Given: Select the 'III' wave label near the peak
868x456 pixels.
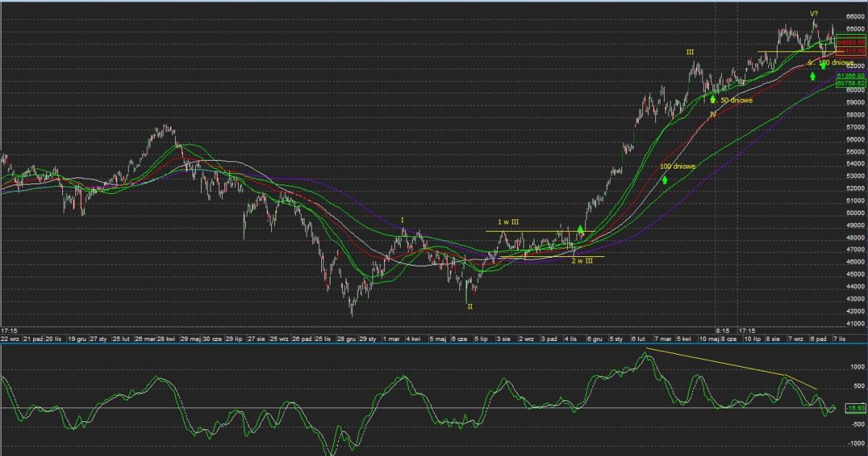Looking at the screenshot, I should pos(690,53).
